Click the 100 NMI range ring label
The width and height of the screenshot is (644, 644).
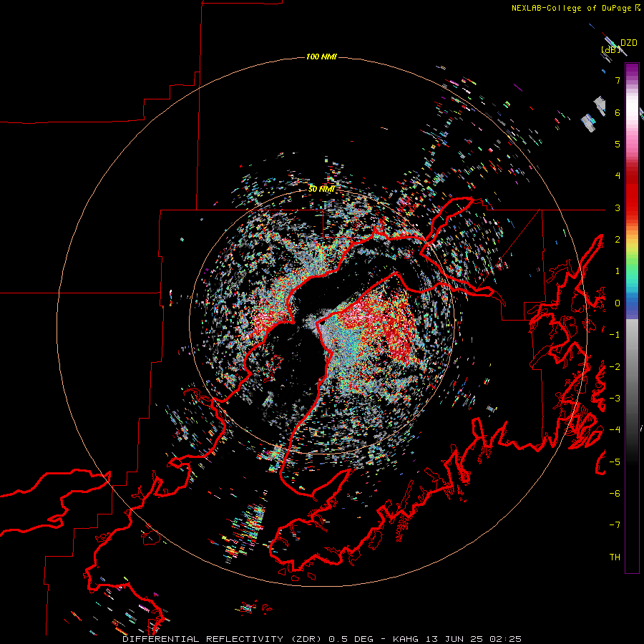click(321, 57)
